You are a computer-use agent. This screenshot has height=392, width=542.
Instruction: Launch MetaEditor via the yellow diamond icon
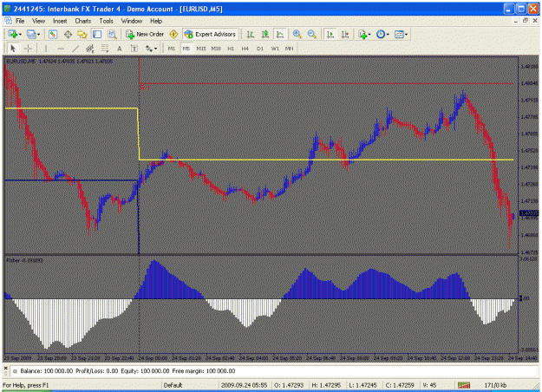point(173,34)
